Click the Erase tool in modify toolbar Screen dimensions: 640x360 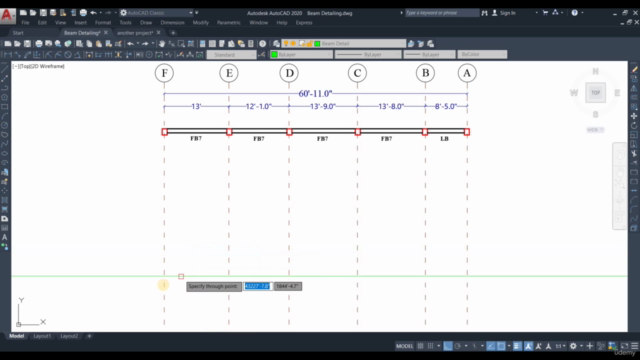coord(634,69)
